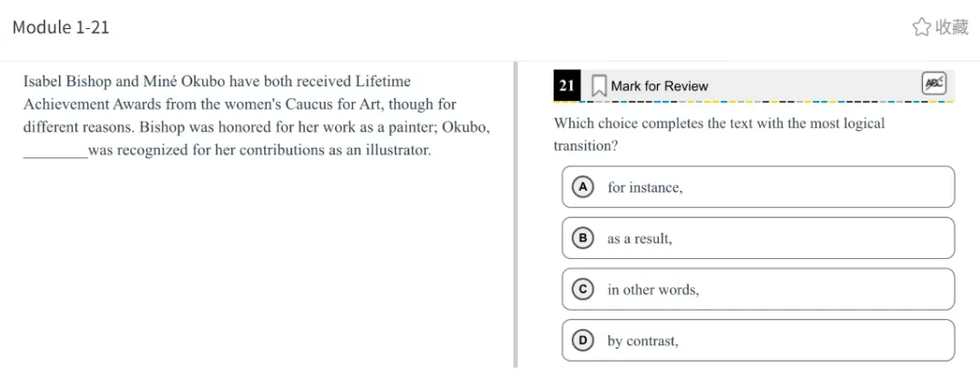Click the question prompt "Which choice completes the text"
Screen dimensions: 980x377
720,134
